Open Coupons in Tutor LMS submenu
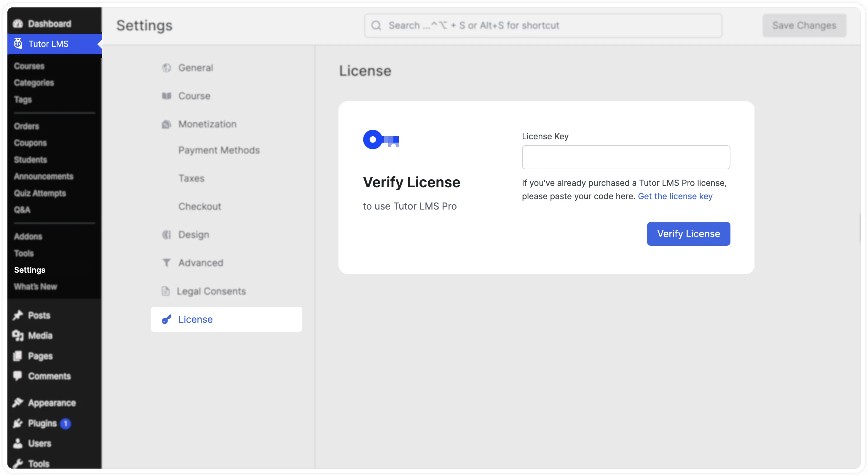The image size is (868, 476). coord(30,143)
